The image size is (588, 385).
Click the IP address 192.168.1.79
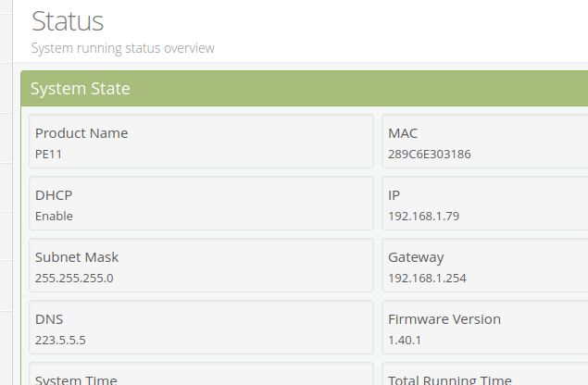tap(424, 217)
